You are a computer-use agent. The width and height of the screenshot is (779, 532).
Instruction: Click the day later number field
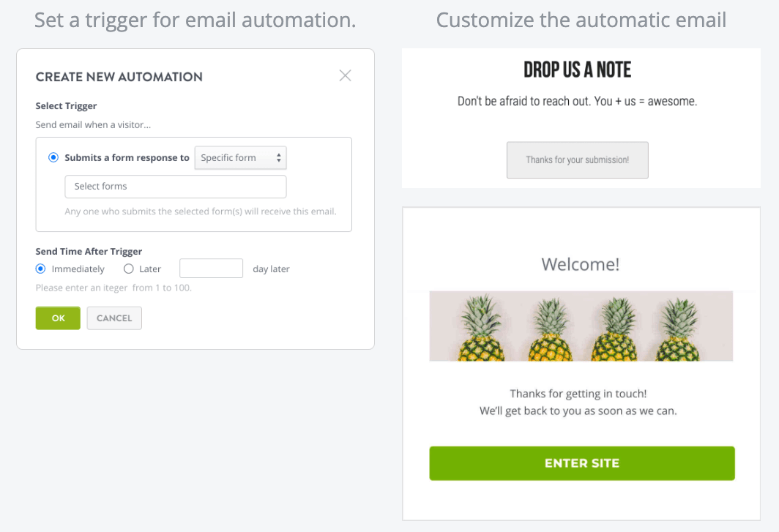pos(211,268)
